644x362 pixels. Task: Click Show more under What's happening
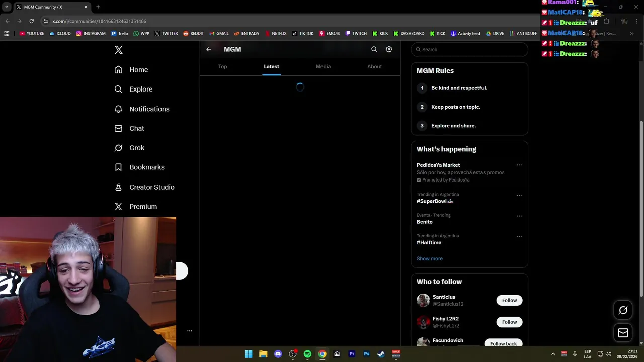(x=430, y=258)
